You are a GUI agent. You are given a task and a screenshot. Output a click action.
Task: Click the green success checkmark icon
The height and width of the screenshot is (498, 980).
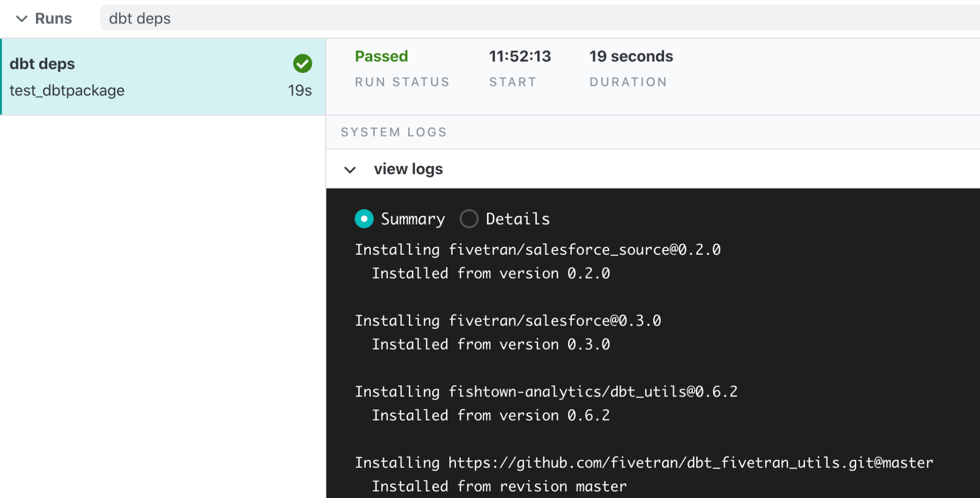[302, 63]
